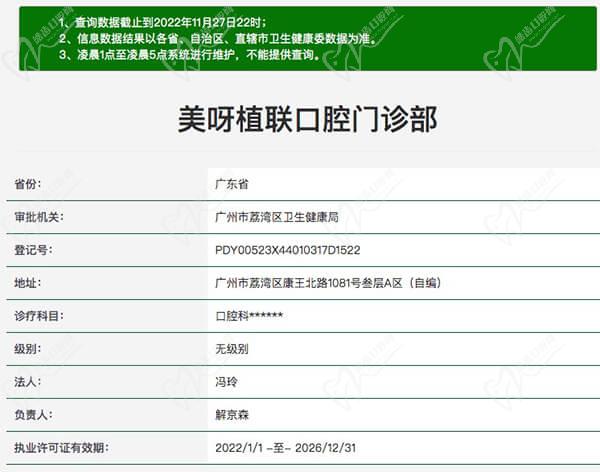Viewport: 600px width, 472px height.
Task: Click the notice about 卫生健康委数据为准
Action: coord(218,39)
